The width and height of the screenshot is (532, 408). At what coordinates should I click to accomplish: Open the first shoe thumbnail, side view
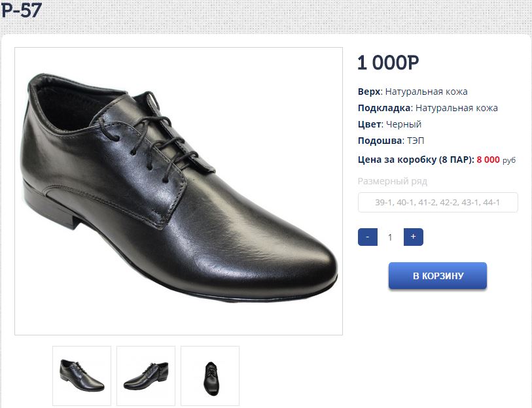tap(82, 375)
